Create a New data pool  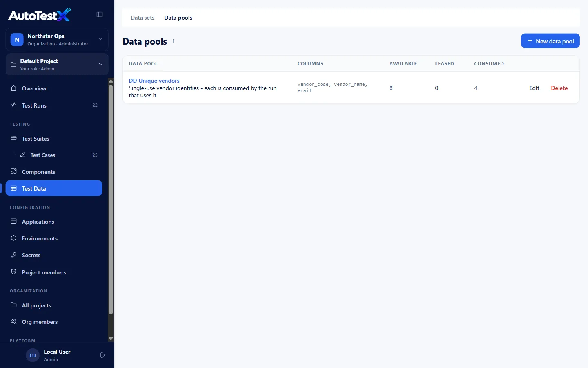(x=550, y=41)
